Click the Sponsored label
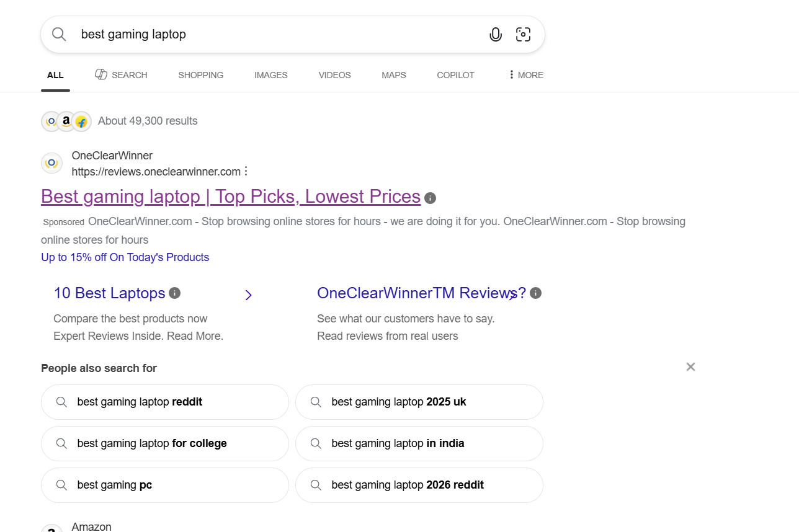The width and height of the screenshot is (799, 532). pos(63,222)
